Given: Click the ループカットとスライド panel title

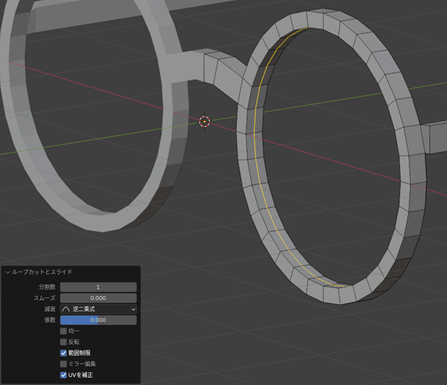Looking at the screenshot, I should (x=42, y=272).
